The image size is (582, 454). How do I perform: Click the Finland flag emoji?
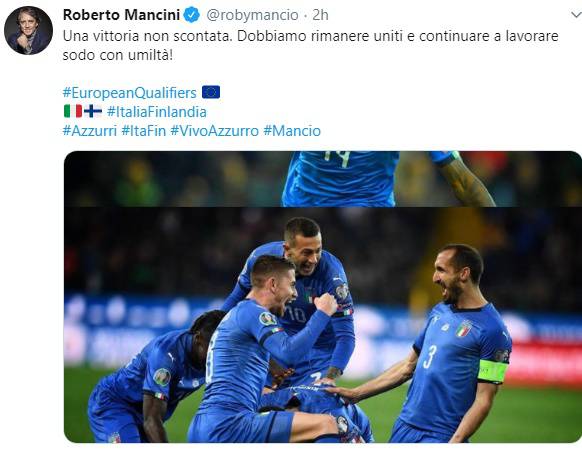(93, 111)
